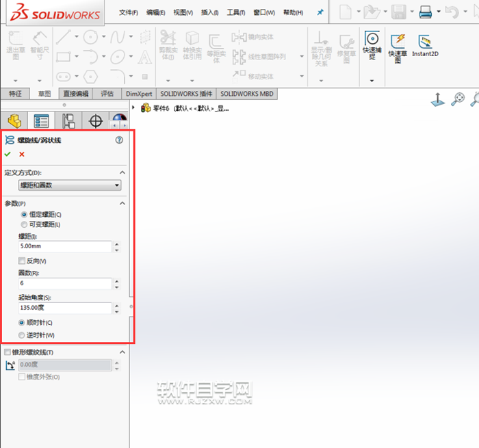Select the Line sketch tool
This screenshot has width=479, height=448.
pos(64,37)
